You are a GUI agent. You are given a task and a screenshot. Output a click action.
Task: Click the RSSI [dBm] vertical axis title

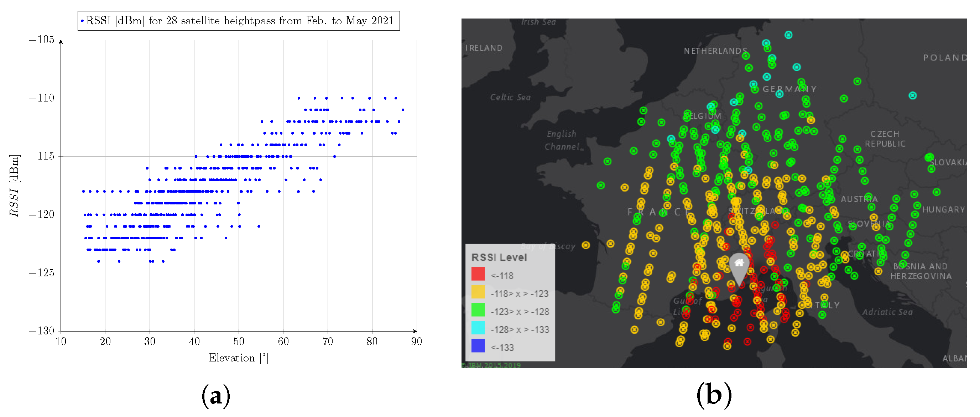coord(14,186)
